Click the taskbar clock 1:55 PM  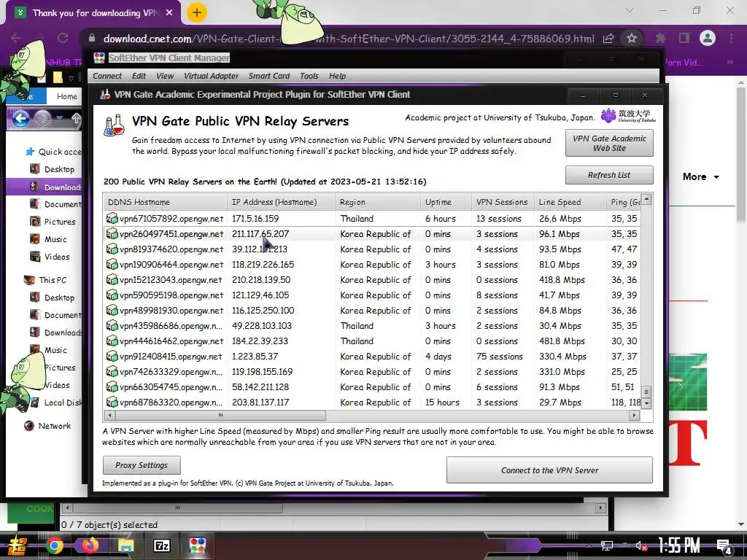click(x=679, y=545)
